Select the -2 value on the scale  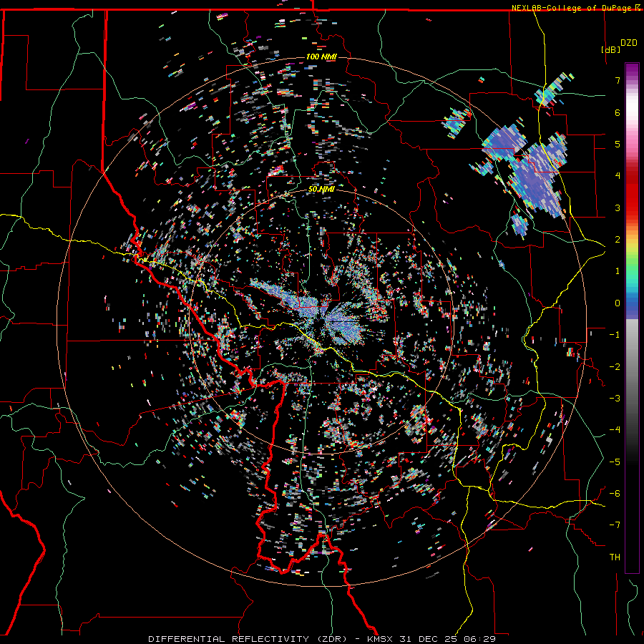[615, 367]
